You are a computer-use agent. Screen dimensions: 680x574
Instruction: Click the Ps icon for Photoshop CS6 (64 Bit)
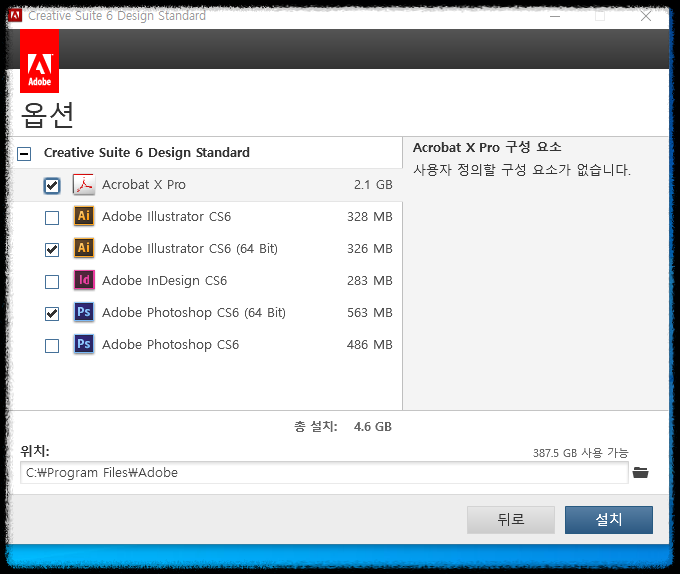tap(84, 312)
